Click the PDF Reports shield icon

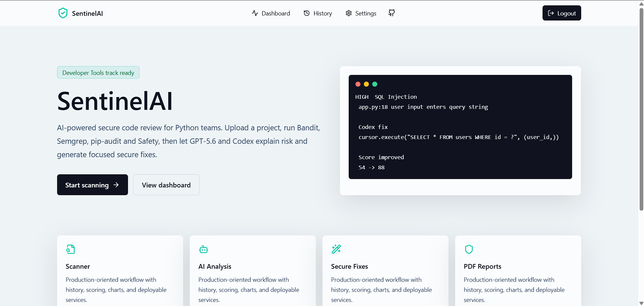[x=469, y=249]
